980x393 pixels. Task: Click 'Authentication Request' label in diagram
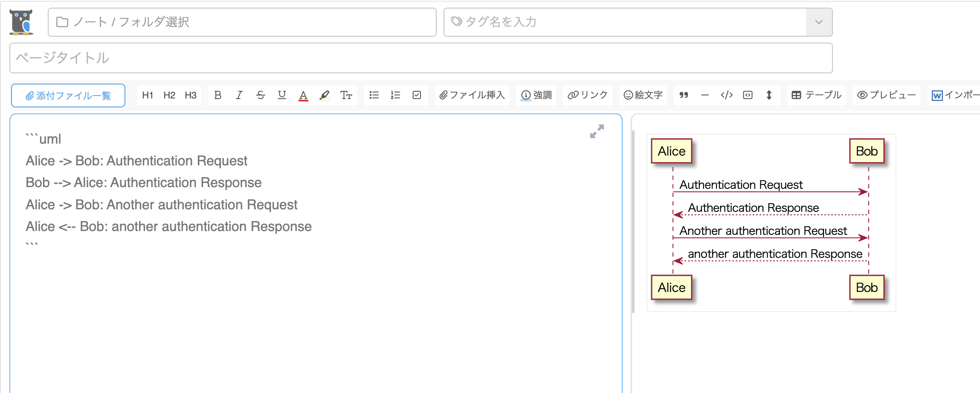tap(741, 185)
